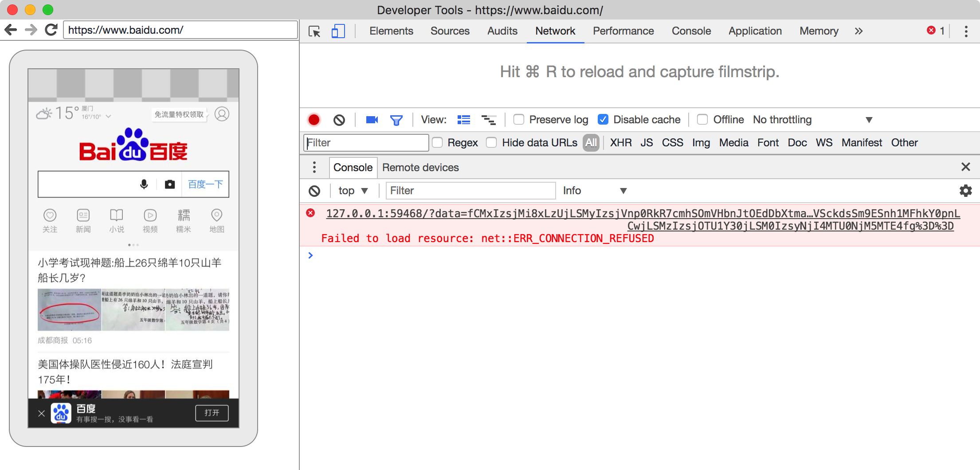This screenshot has width=980, height=470.
Task: Toggle the device toolbar icon
Action: click(338, 31)
